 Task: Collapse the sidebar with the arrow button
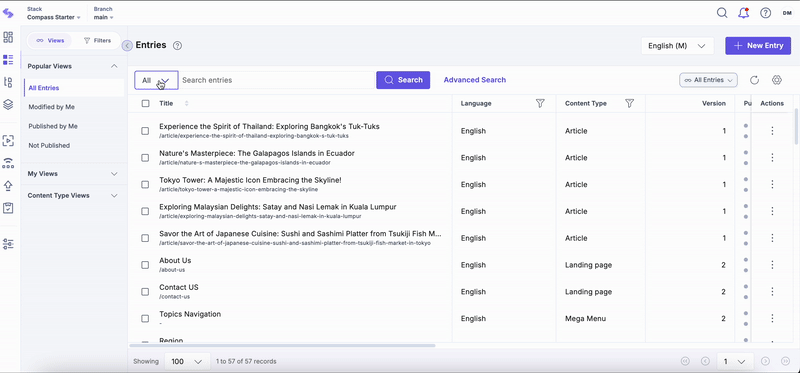click(128, 46)
